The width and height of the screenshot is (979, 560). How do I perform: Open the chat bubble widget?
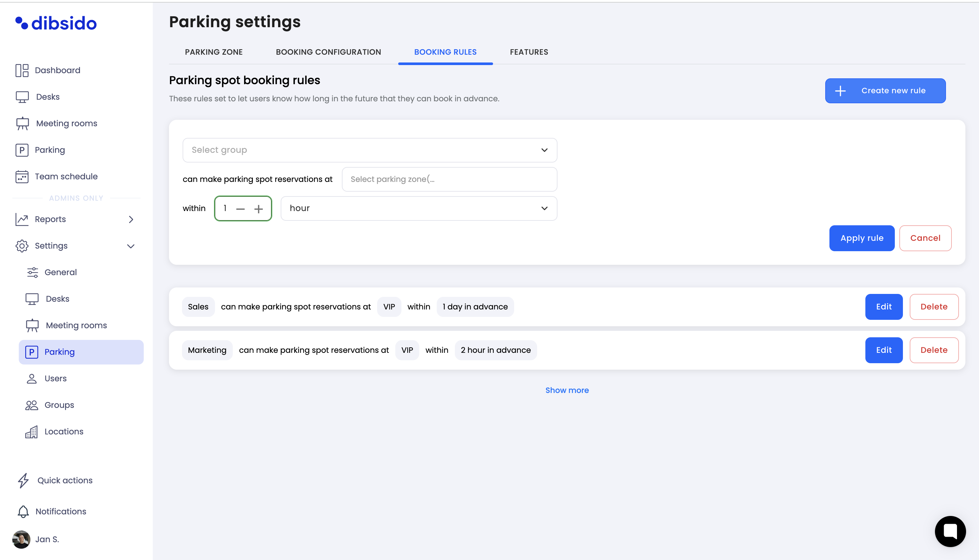point(950,531)
